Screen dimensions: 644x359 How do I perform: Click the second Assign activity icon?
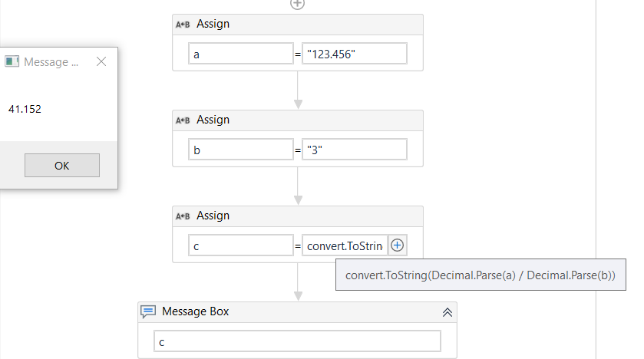183,120
